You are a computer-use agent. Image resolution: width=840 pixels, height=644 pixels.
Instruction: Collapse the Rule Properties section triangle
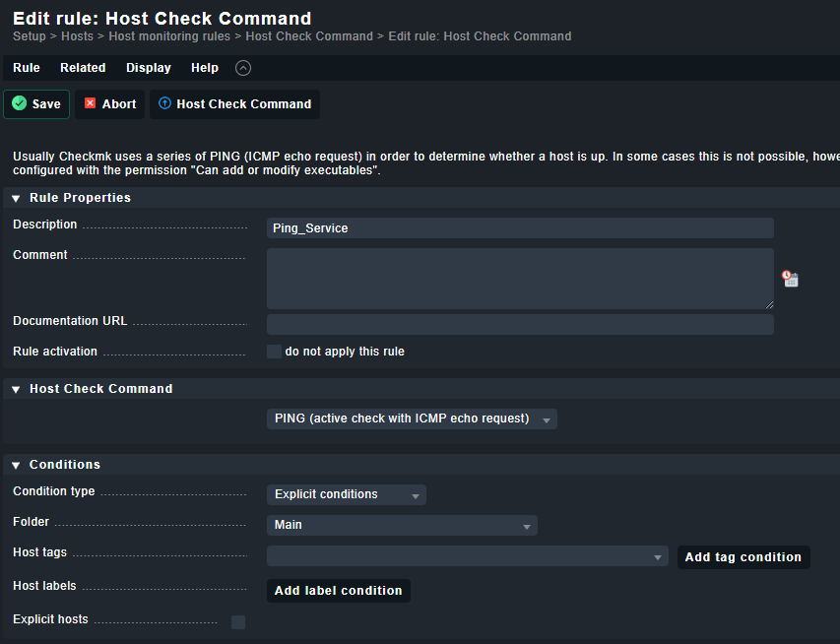coord(16,198)
